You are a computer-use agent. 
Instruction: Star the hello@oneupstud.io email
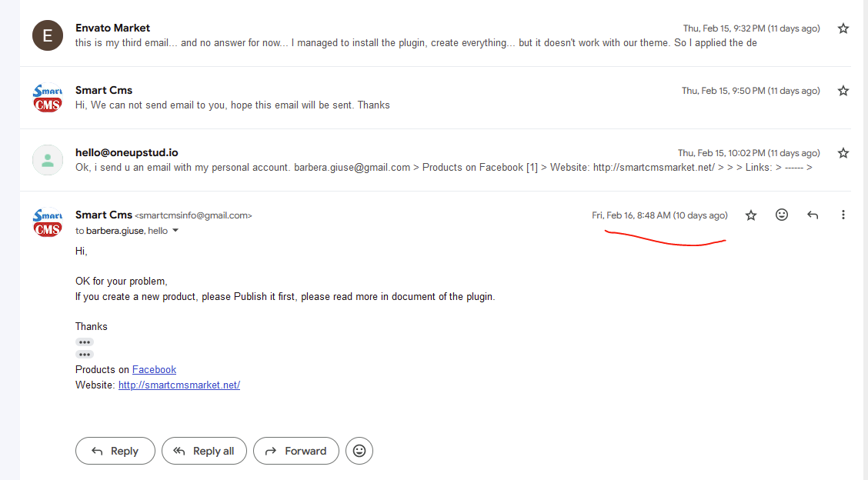843,153
